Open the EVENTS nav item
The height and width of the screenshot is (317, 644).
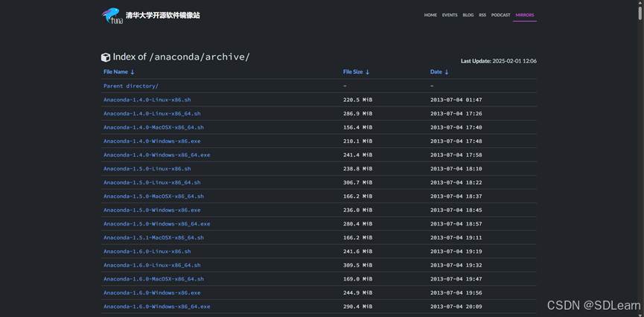point(450,15)
